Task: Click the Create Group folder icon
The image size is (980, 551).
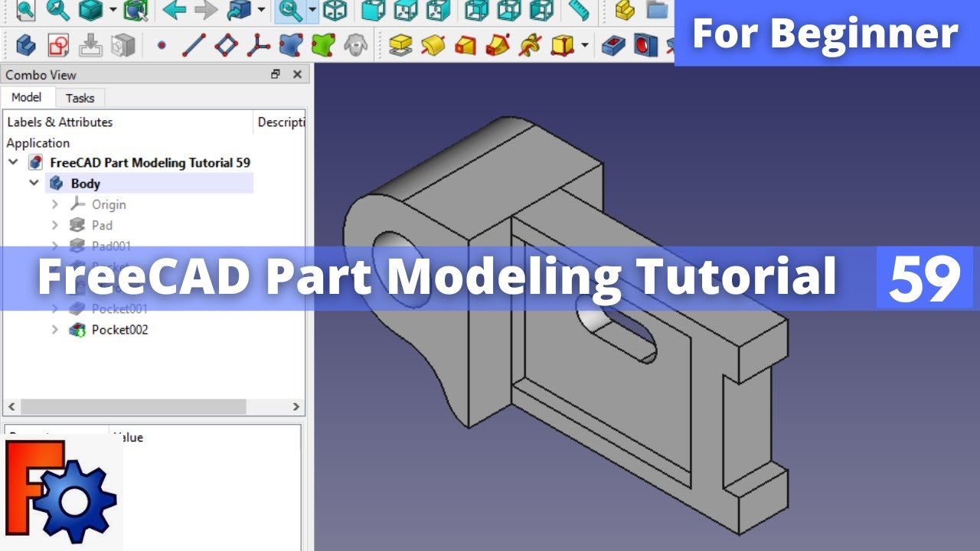Action: pyautogui.click(x=657, y=10)
